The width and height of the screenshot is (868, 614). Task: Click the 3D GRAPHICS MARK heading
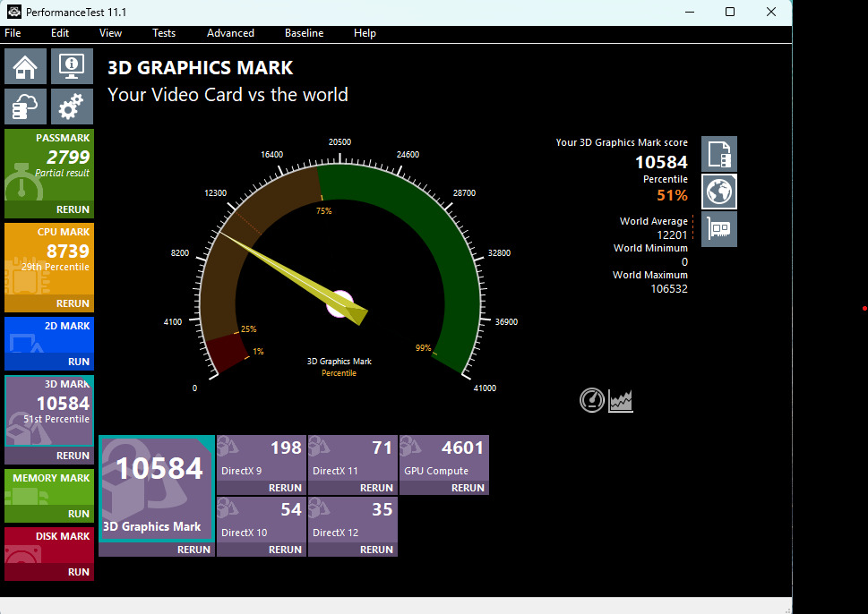pos(201,67)
